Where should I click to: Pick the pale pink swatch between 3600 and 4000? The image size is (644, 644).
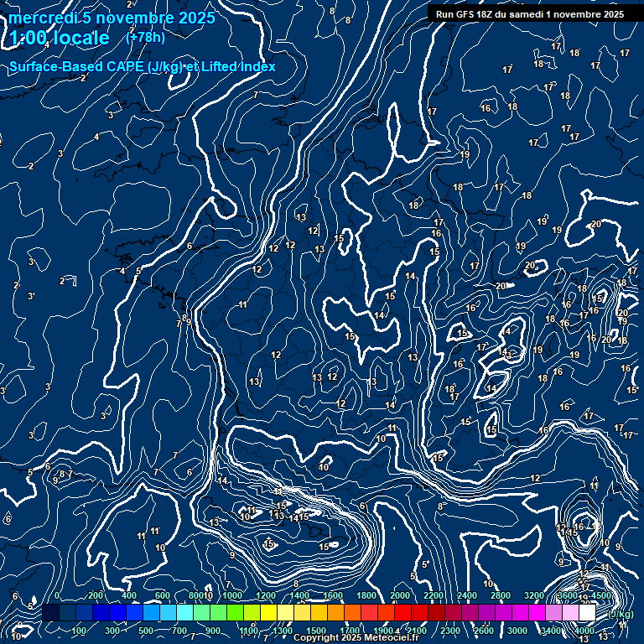click(570, 612)
